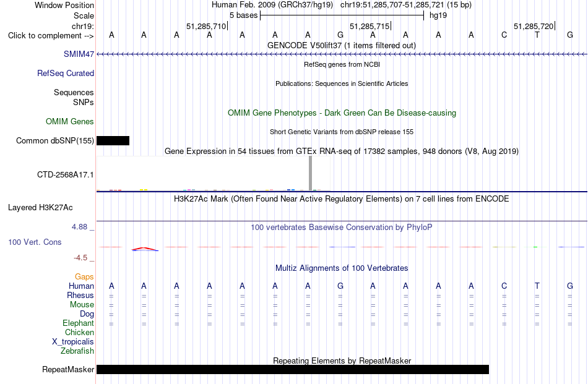Click the T base in the Human alignment row
This screenshot has width=588, height=384.
click(537, 286)
